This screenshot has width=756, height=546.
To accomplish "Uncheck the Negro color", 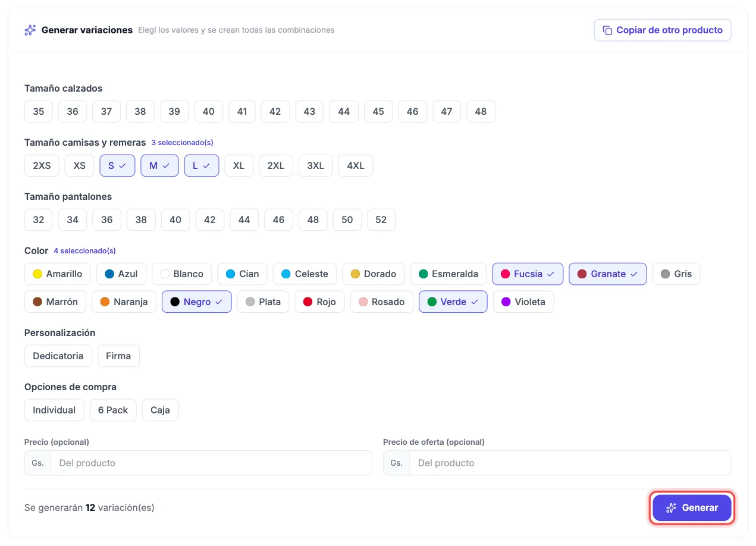I will pos(197,302).
